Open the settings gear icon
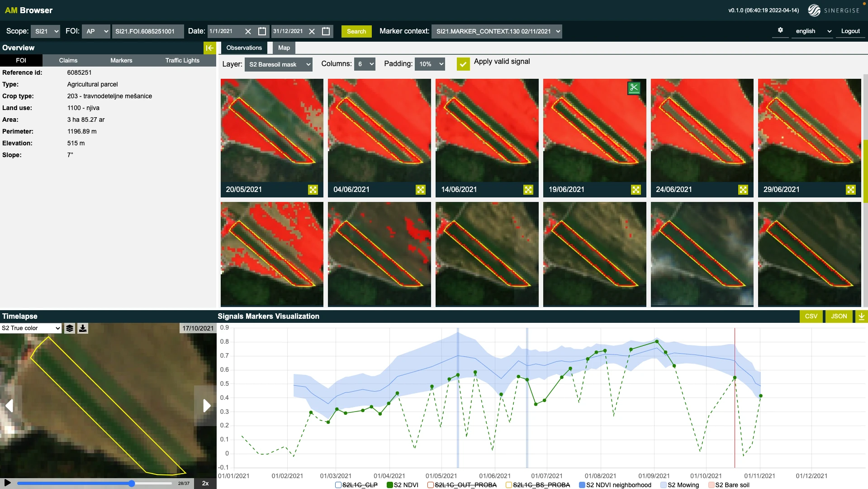Viewport: 868px width, 489px height. (x=780, y=30)
